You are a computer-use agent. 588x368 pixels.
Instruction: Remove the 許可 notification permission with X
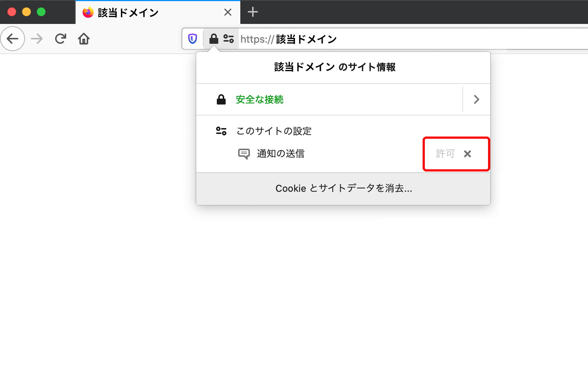click(467, 154)
